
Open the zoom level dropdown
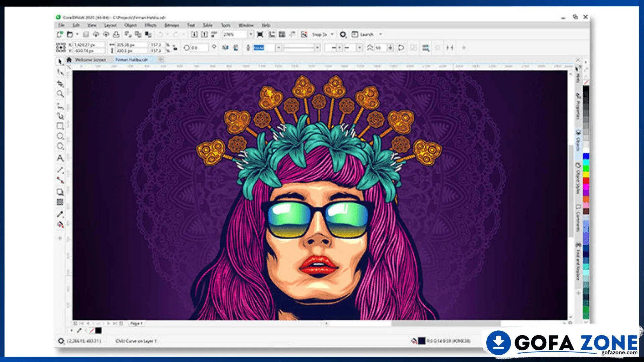coord(250,34)
